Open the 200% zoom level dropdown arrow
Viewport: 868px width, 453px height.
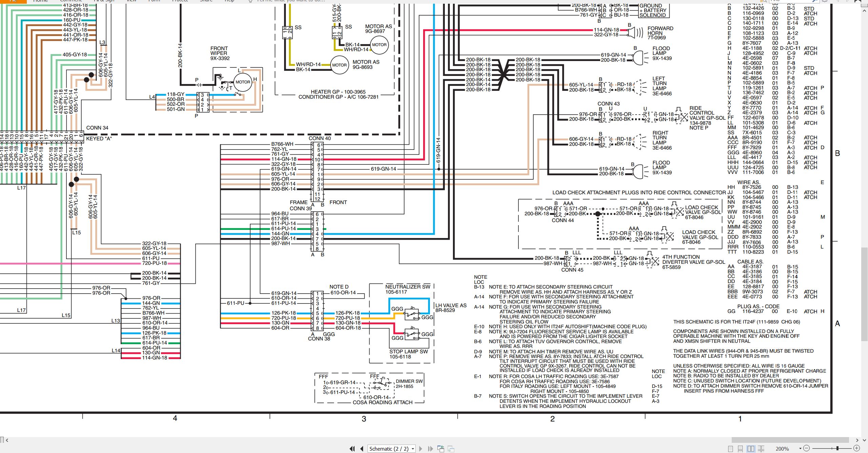click(x=800, y=449)
